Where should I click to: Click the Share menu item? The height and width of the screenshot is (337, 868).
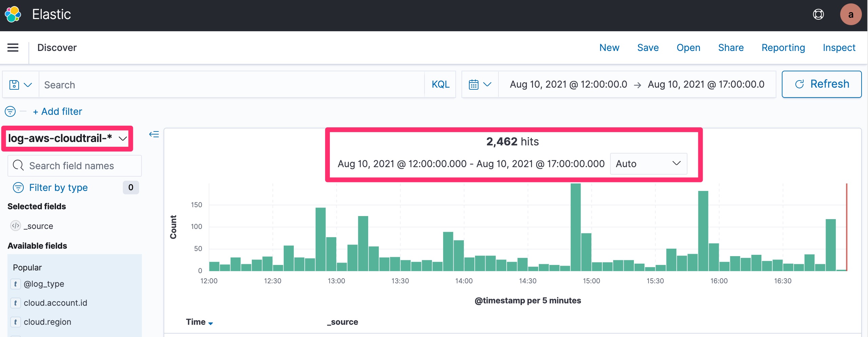pos(731,48)
